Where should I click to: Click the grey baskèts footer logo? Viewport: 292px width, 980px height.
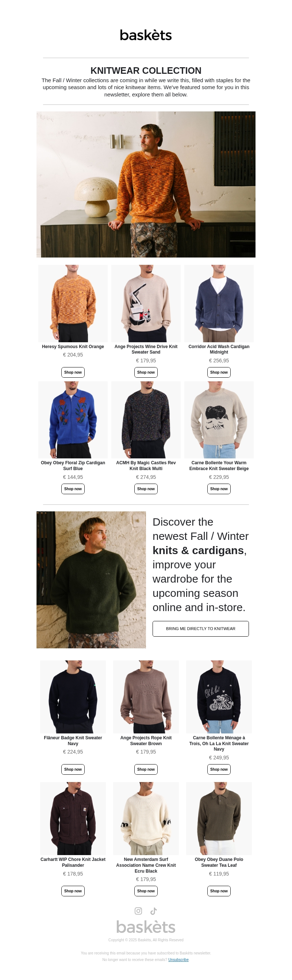[146, 927]
